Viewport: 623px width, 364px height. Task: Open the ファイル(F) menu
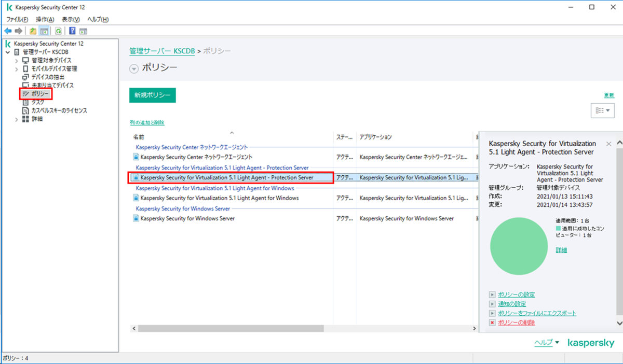[17, 19]
